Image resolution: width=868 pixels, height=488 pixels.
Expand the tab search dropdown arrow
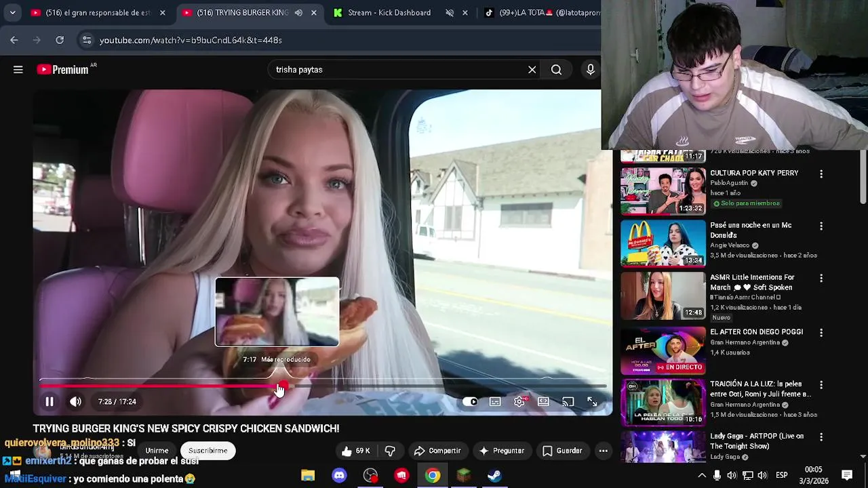[12, 12]
